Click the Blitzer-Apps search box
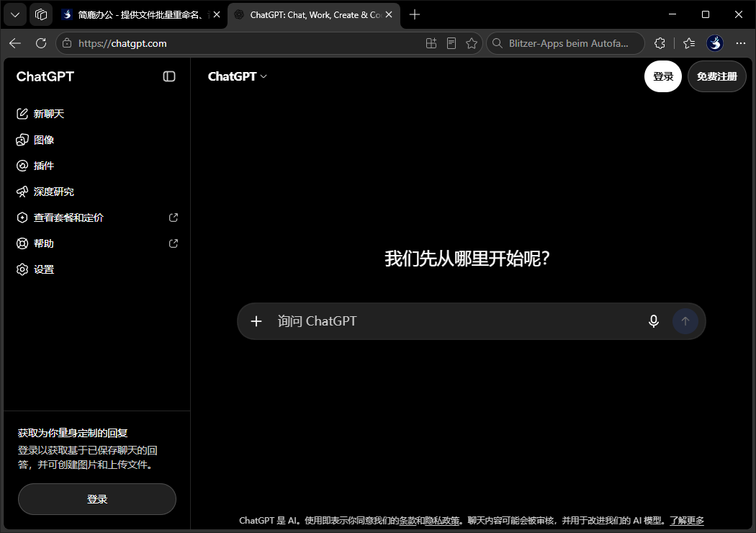This screenshot has width=756, height=533. tap(565, 43)
